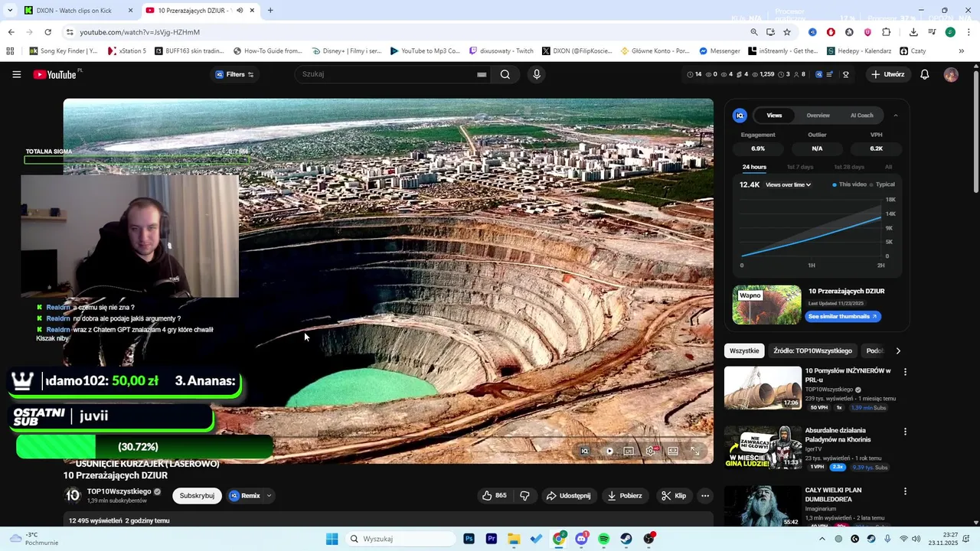Open 'Views over time' dropdown

tap(788, 184)
